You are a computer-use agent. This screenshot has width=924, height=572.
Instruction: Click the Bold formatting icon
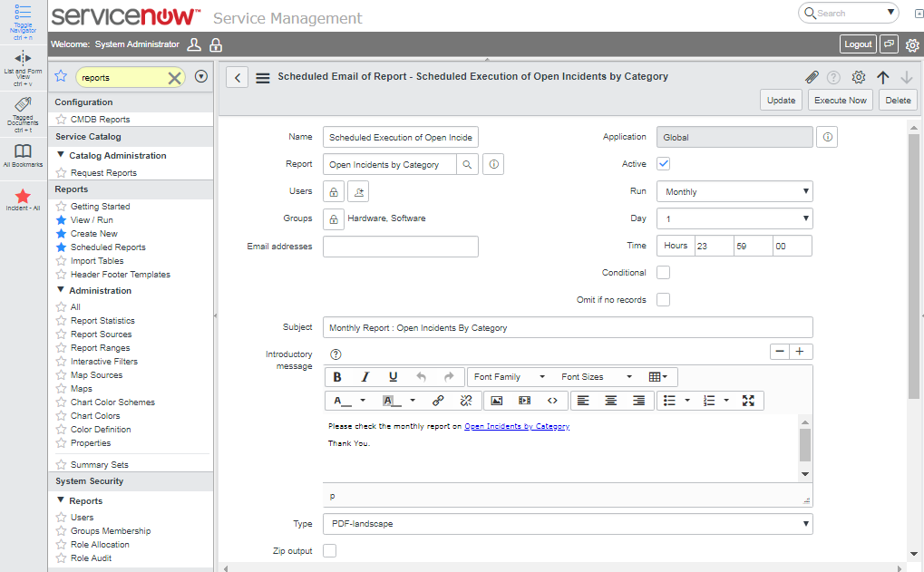[337, 377]
